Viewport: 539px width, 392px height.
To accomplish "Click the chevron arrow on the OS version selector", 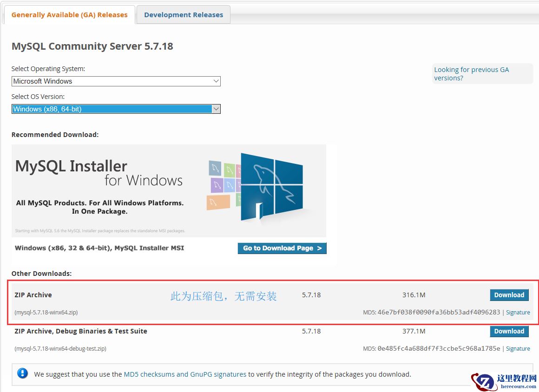I will 217,109.
